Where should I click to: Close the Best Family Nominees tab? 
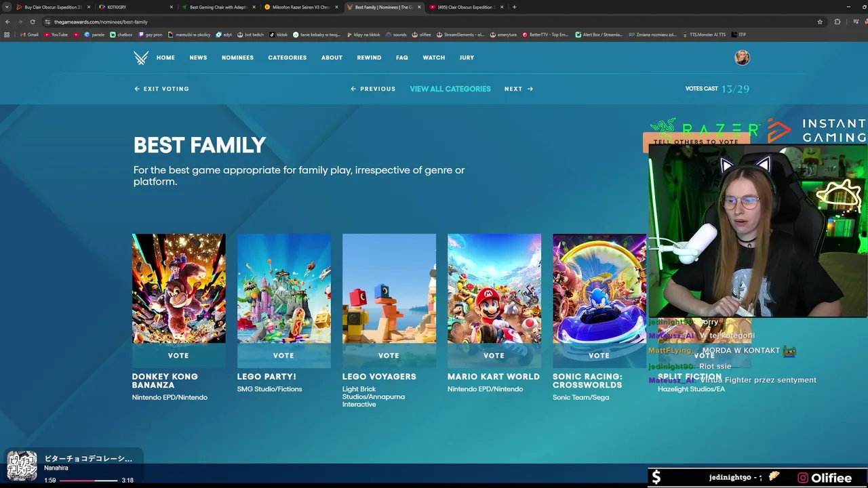[x=419, y=7]
